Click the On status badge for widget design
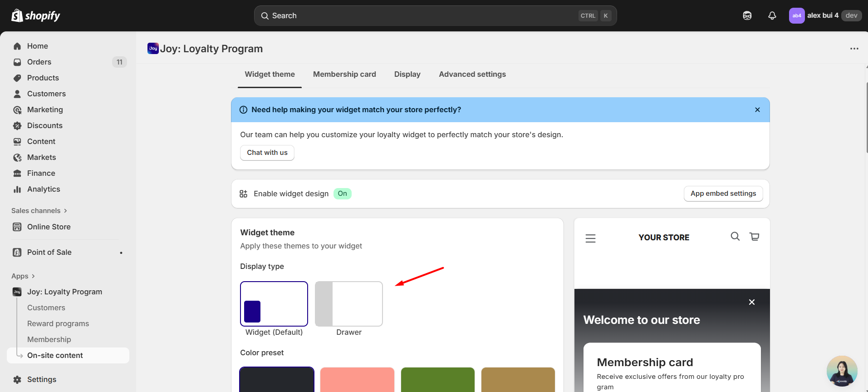The height and width of the screenshot is (392, 868). (x=342, y=194)
